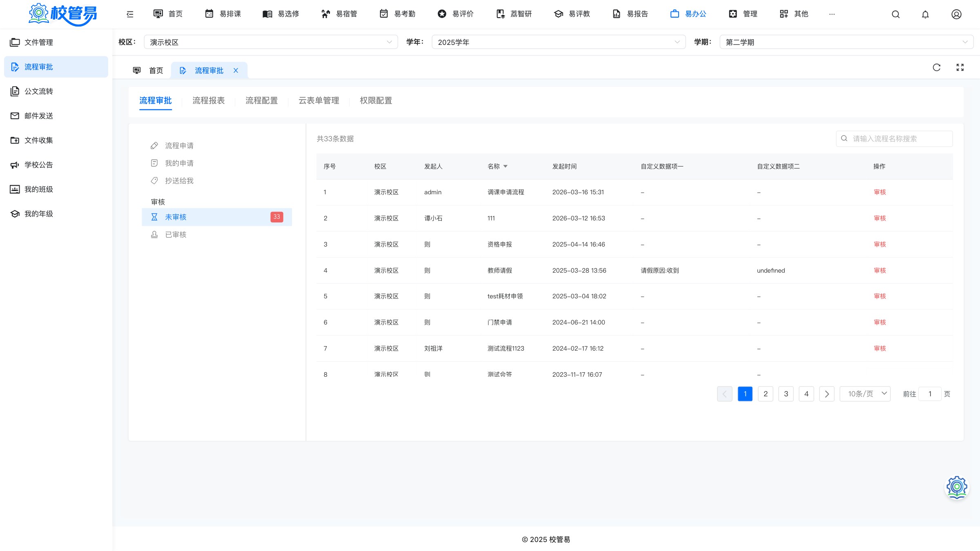
Task: Open the 易评教 module
Action: (572, 14)
